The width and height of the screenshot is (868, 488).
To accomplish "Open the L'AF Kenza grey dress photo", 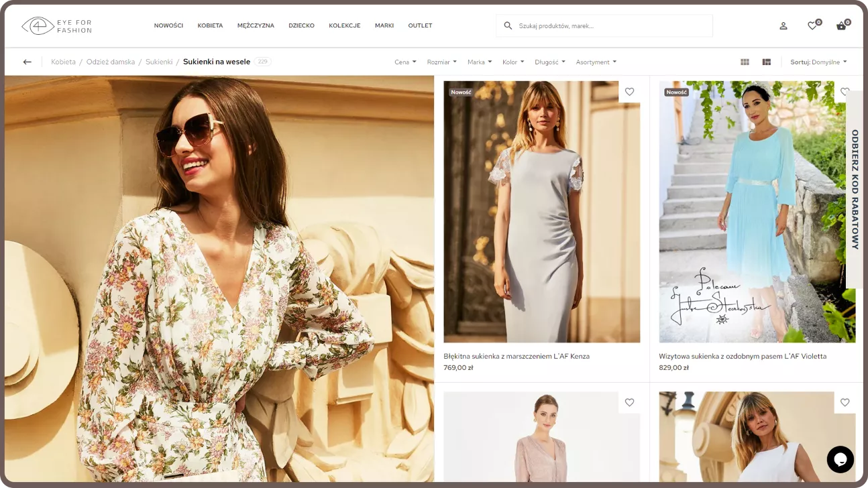I will point(541,212).
